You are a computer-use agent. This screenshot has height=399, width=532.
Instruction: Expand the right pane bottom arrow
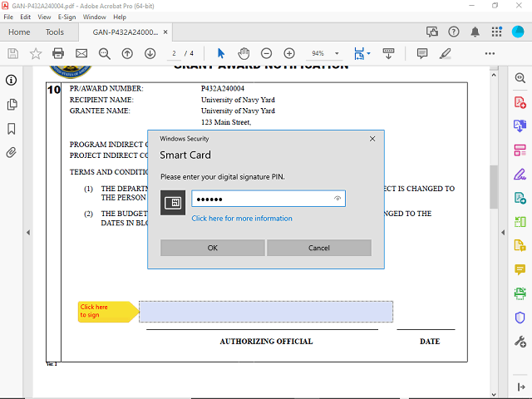521,387
